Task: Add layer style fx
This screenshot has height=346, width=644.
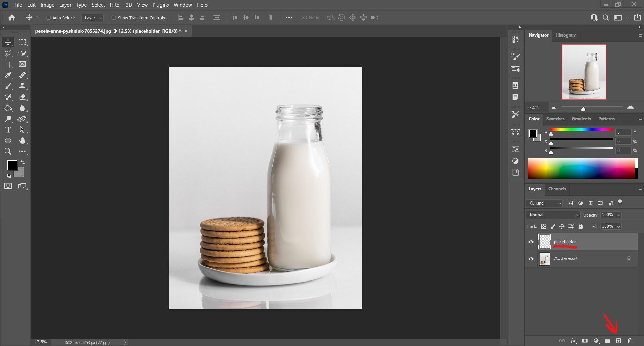Action: point(573,341)
